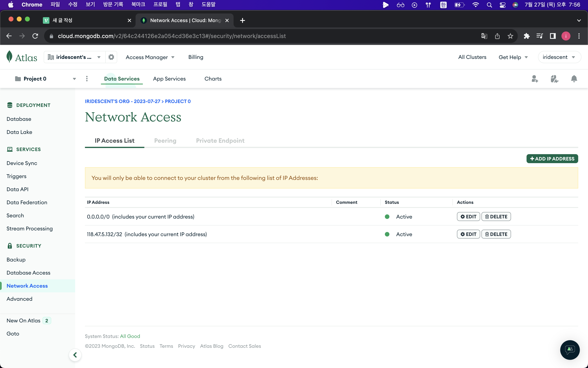The width and height of the screenshot is (588, 368).
Task: Click the Chrome address bar URL
Action: tap(172, 36)
